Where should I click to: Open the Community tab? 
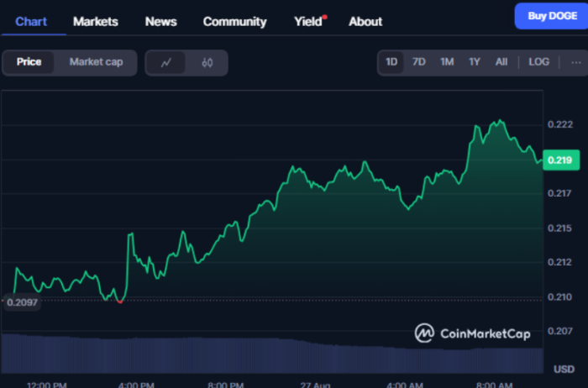[x=234, y=21]
